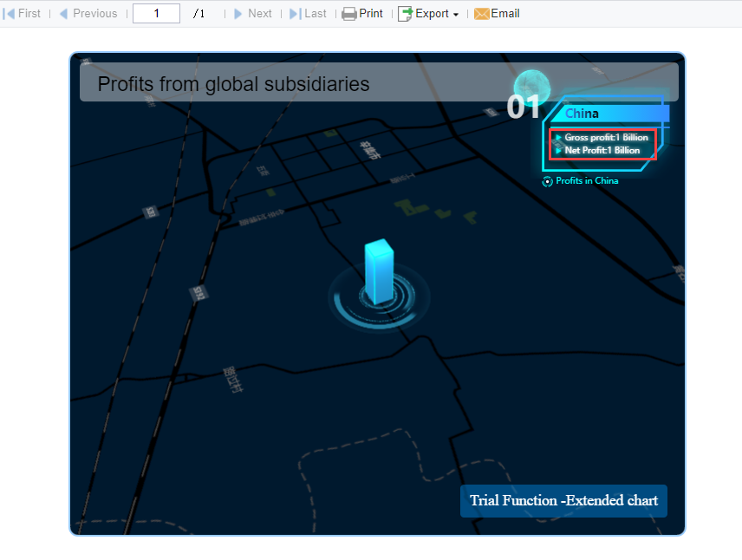Click the circular marker icon beside Profits in China
The image size is (742, 560).
[547, 181]
